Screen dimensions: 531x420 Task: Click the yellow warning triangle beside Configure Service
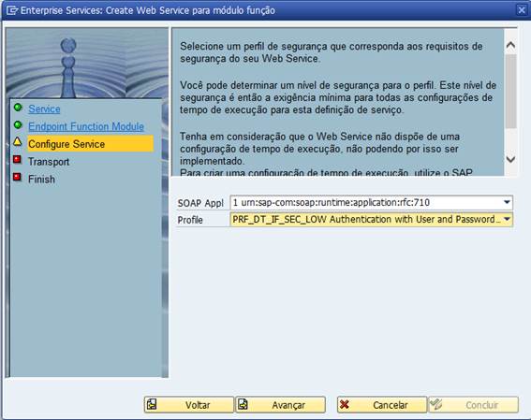(x=18, y=141)
